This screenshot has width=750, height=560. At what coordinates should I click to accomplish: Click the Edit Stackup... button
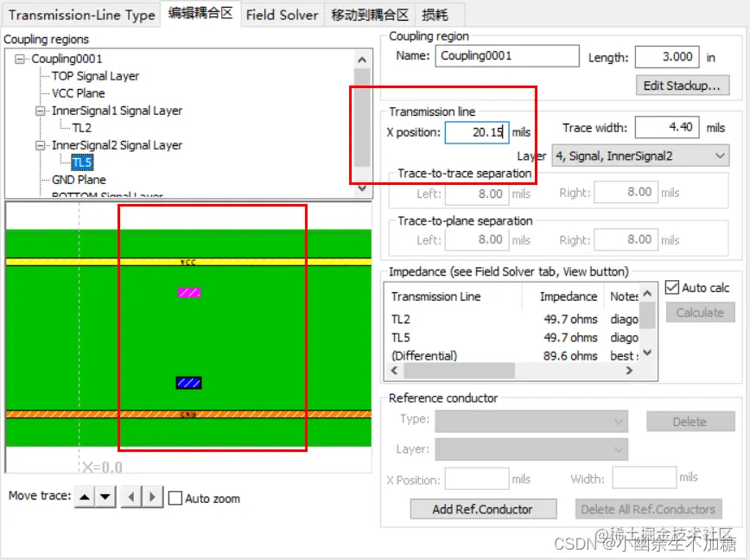pos(683,86)
